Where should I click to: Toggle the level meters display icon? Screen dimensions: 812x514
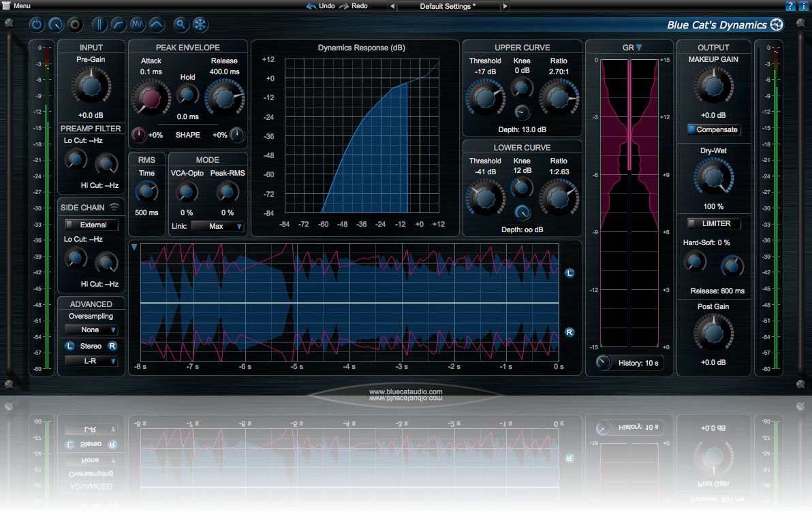(99, 25)
